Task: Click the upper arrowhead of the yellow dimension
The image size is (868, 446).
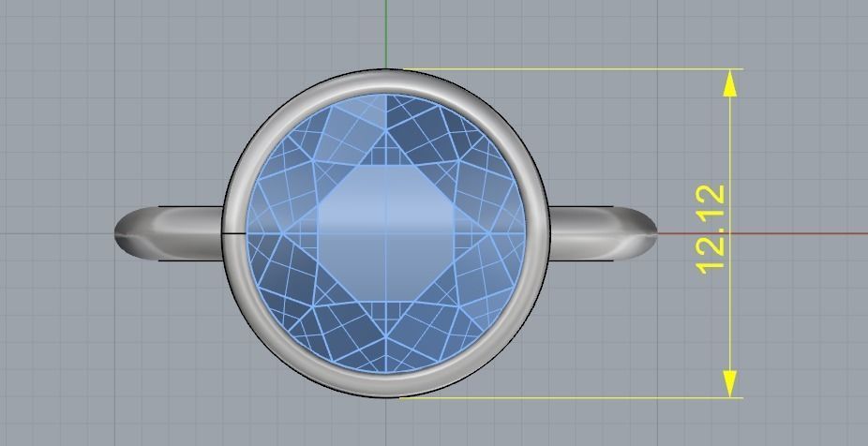Action: 729,83
